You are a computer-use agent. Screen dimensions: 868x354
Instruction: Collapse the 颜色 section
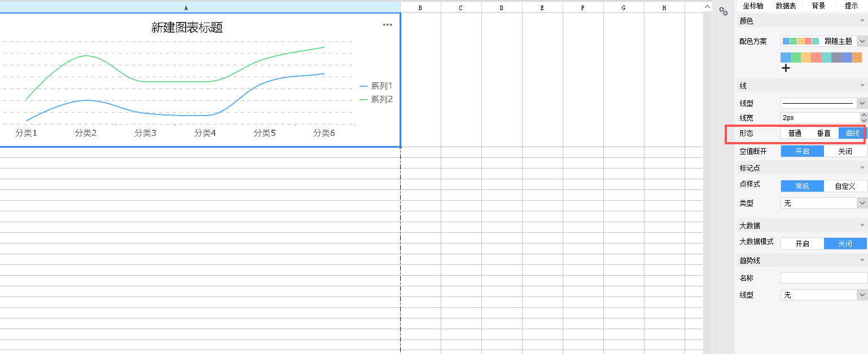pos(862,21)
